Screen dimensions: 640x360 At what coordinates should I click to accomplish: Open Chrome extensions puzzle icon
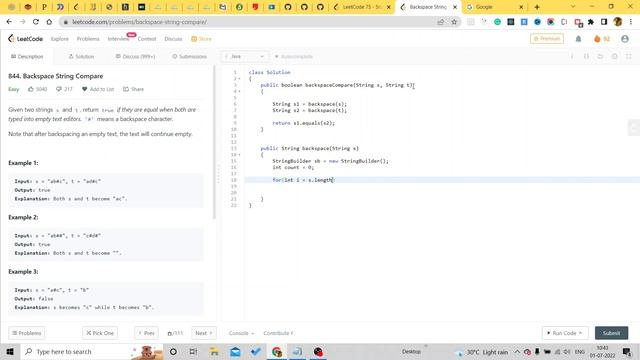click(x=591, y=22)
